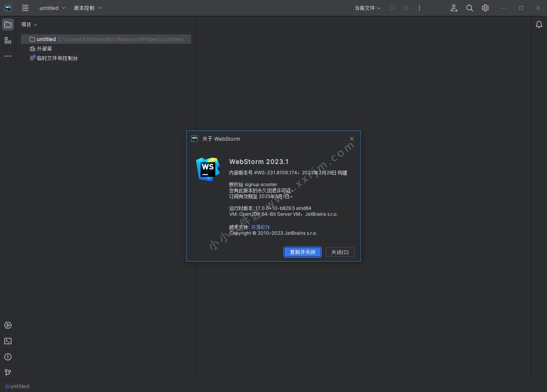This screenshot has width=547, height=392.
Task: Click the 授权给 signup scooter text
Action: tap(253, 185)
